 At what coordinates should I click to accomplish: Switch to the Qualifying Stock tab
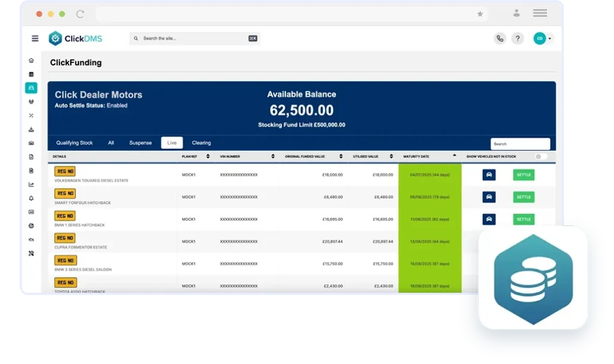coord(74,143)
